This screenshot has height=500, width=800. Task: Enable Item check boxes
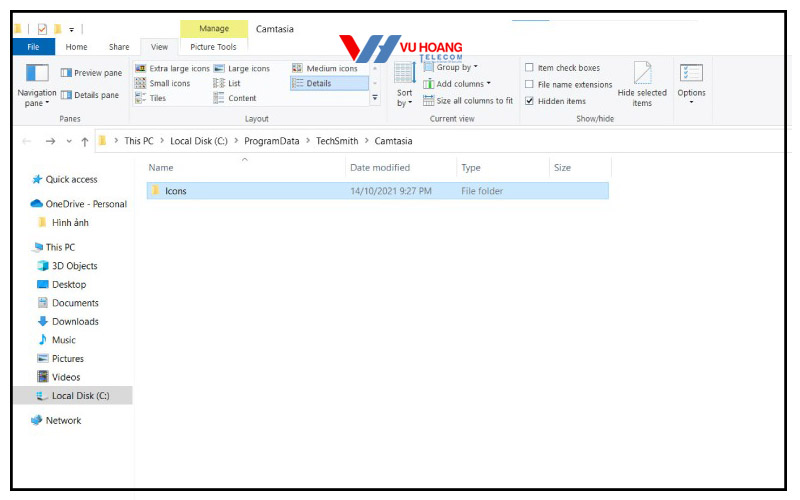530,67
